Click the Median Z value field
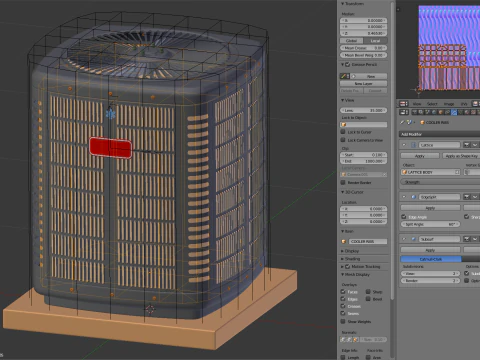This screenshot has height=360, width=480. pos(364,33)
